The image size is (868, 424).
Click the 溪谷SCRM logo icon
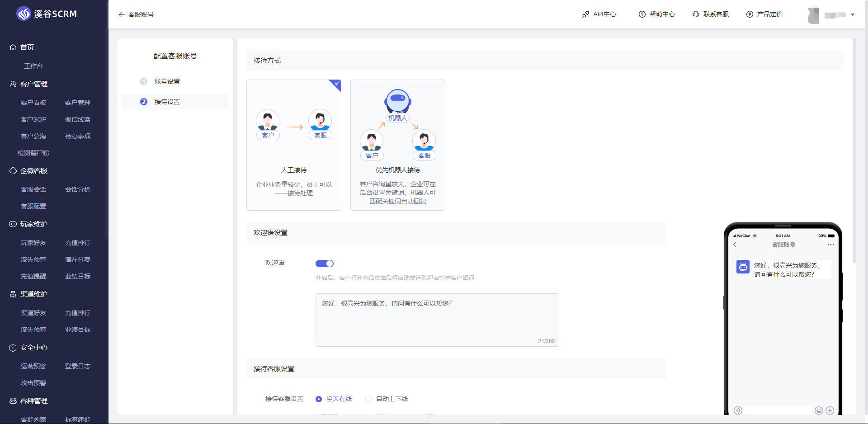coord(24,14)
